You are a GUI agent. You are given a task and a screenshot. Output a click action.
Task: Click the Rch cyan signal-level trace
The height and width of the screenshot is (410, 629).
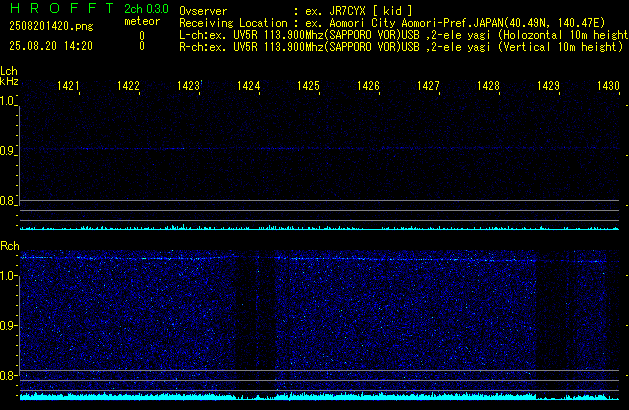[319, 396]
